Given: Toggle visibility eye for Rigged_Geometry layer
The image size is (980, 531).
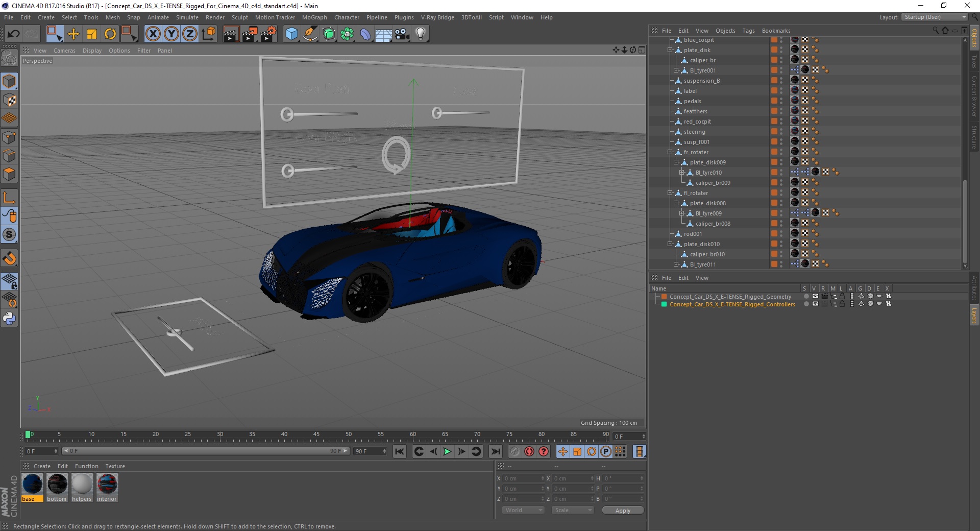Looking at the screenshot, I should point(815,297).
